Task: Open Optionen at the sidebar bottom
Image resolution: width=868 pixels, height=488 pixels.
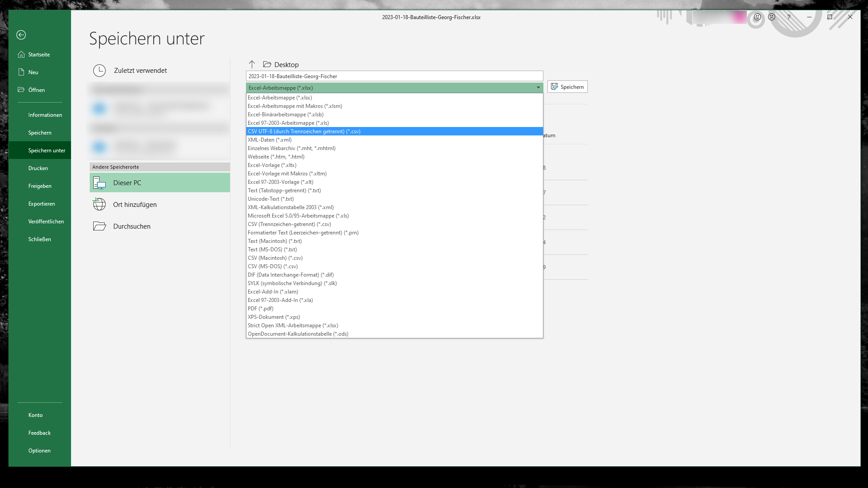Action: point(40,451)
